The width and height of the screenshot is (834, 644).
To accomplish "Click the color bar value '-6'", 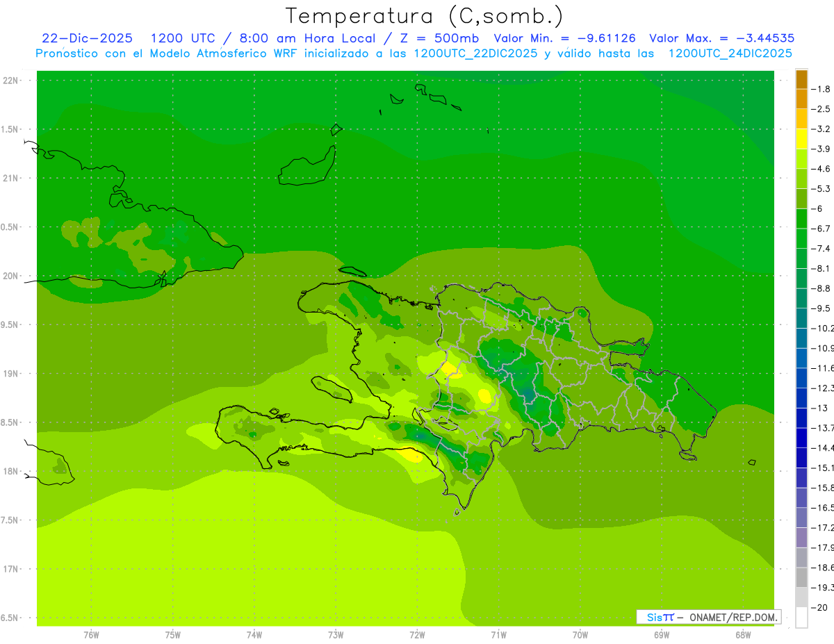I will point(818,208).
